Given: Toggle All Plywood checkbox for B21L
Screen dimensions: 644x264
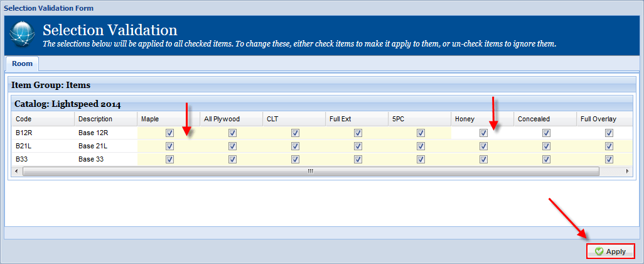Looking at the screenshot, I should [x=232, y=146].
